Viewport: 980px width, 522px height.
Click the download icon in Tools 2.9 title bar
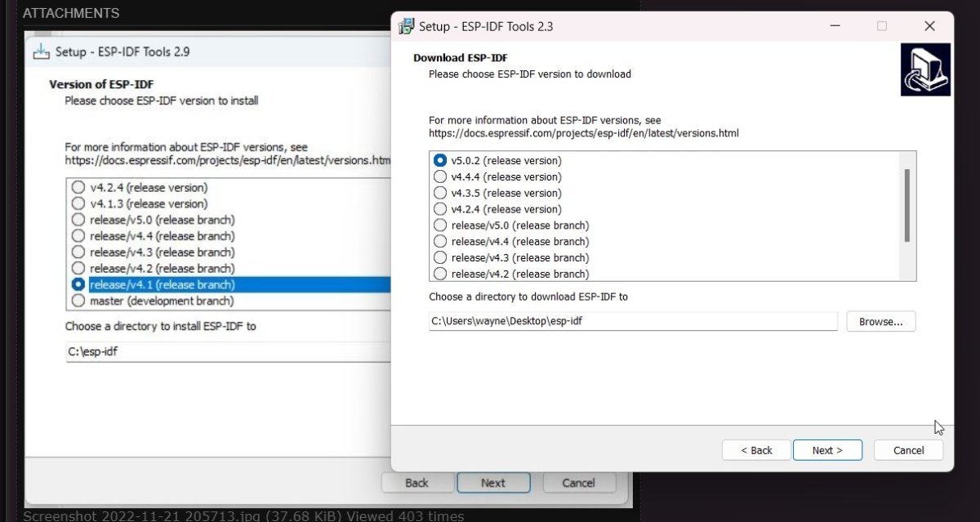(40, 51)
